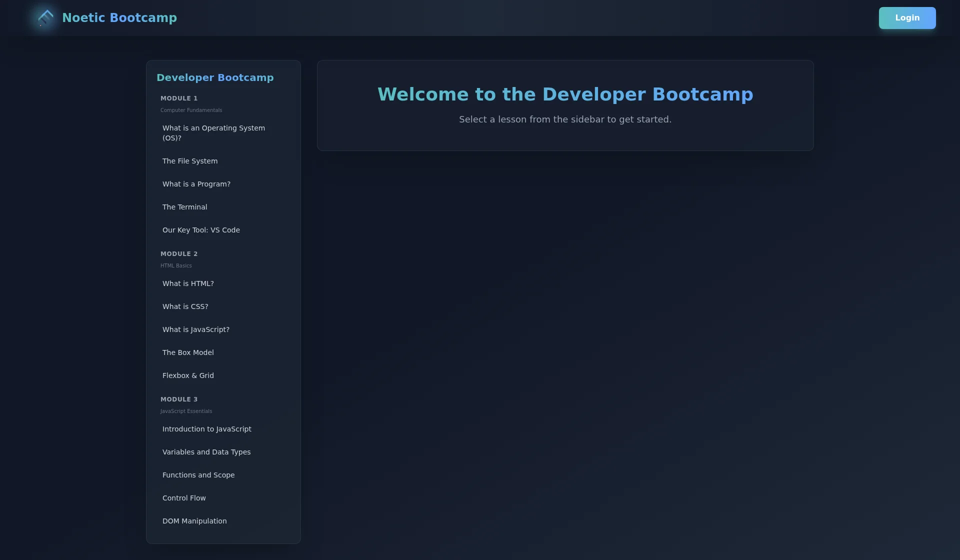View The Box Model lesson

[x=223, y=352]
